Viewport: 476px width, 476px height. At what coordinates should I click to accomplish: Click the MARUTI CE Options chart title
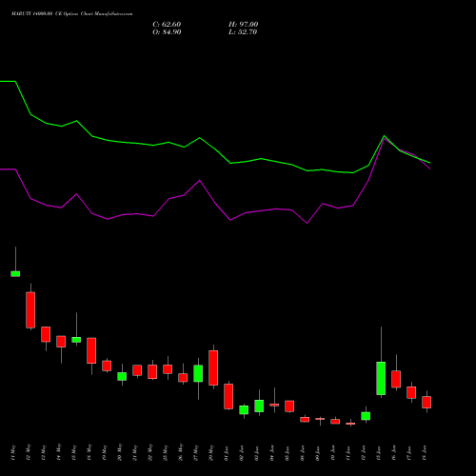click(72, 14)
